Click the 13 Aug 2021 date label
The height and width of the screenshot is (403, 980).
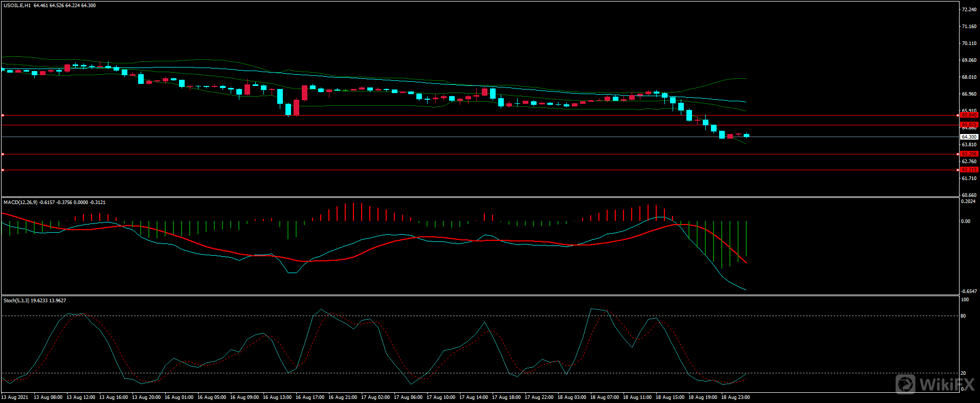click(15, 397)
